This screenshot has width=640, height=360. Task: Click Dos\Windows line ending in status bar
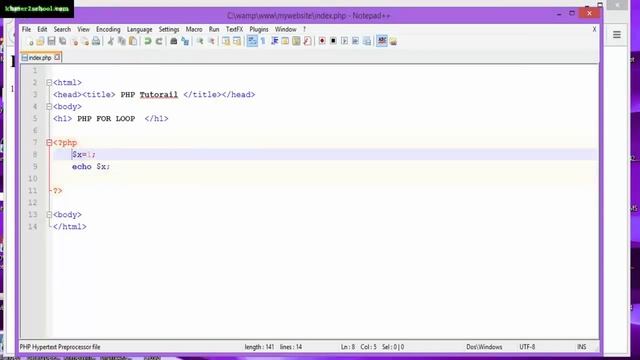click(484, 347)
